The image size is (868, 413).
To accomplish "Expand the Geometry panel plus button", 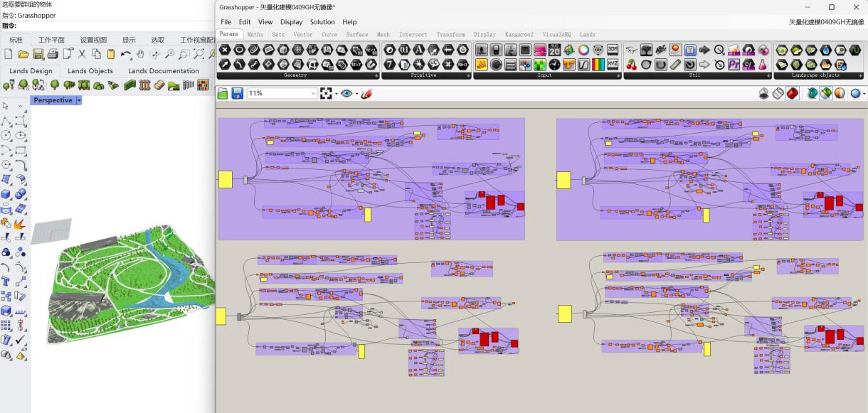I will [x=376, y=75].
